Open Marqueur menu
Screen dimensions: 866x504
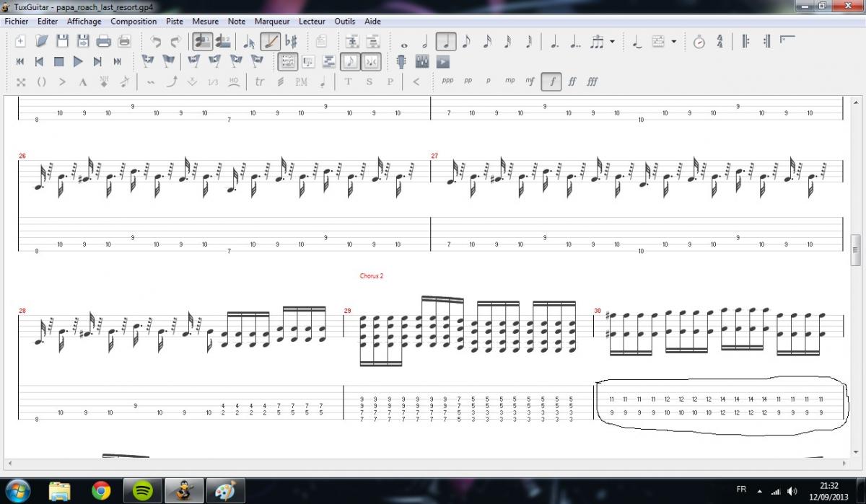[272, 22]
